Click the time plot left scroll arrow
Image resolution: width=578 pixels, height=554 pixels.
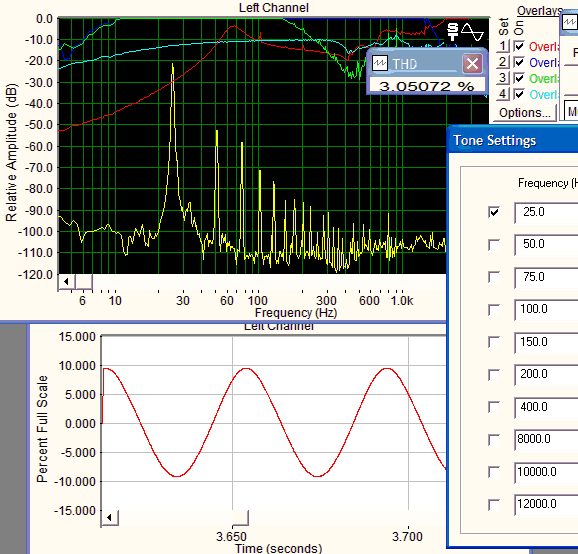point(109,518)
